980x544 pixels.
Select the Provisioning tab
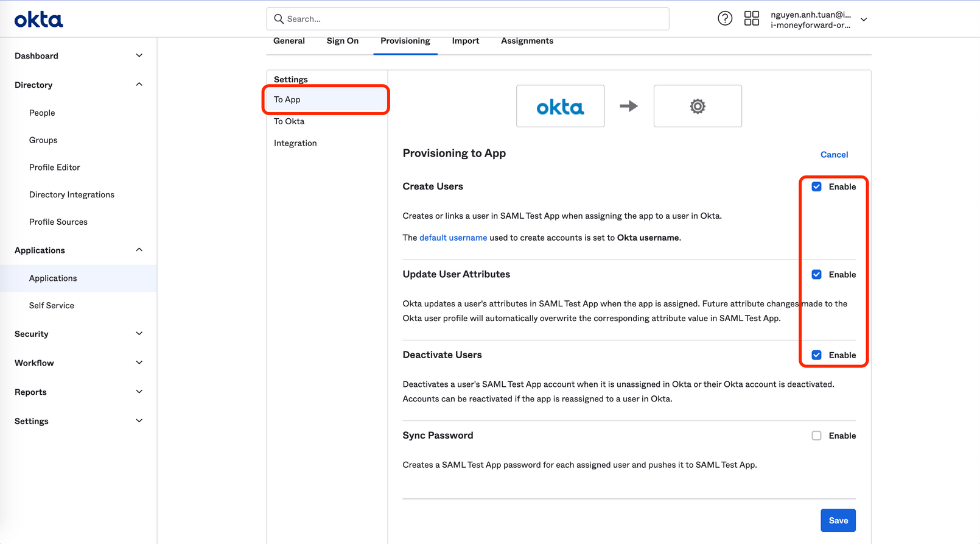[405, 41]
